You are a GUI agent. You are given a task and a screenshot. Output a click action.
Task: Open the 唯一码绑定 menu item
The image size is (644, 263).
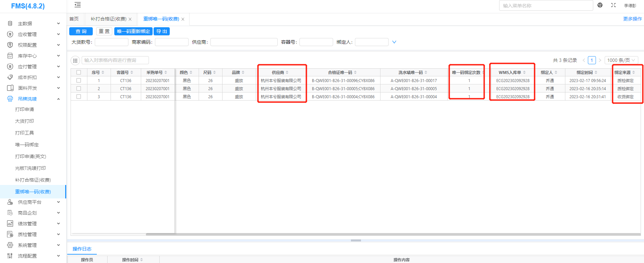[x=27, y=145]
